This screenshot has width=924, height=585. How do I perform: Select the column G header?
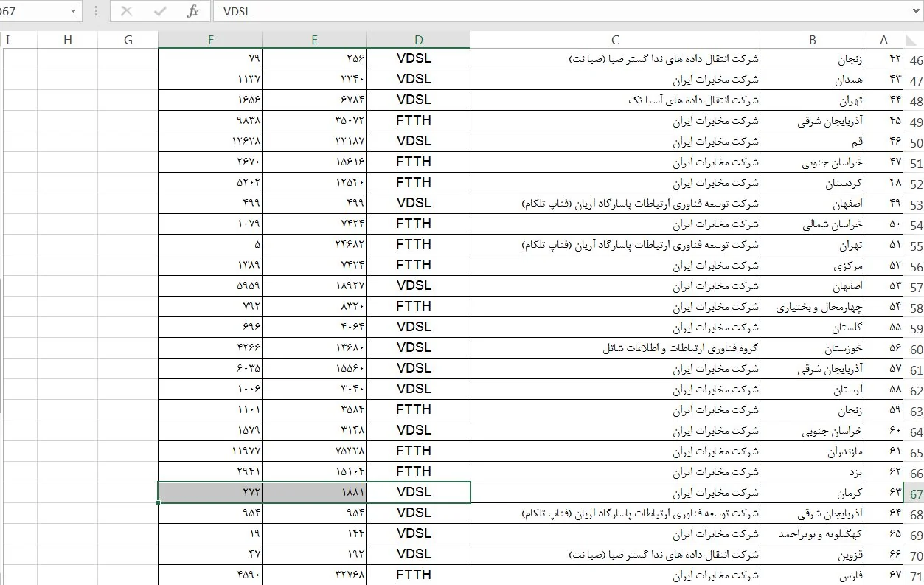(128, 40)
